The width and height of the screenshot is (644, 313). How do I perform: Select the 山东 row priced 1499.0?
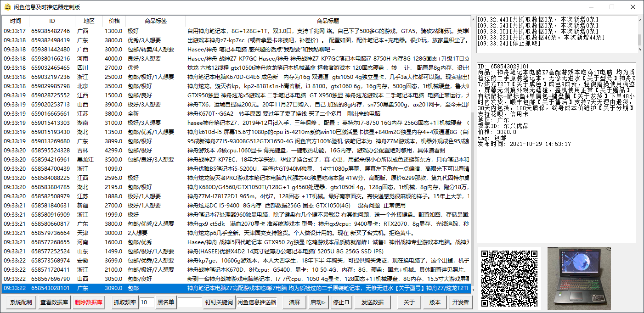tap(236, 252)
